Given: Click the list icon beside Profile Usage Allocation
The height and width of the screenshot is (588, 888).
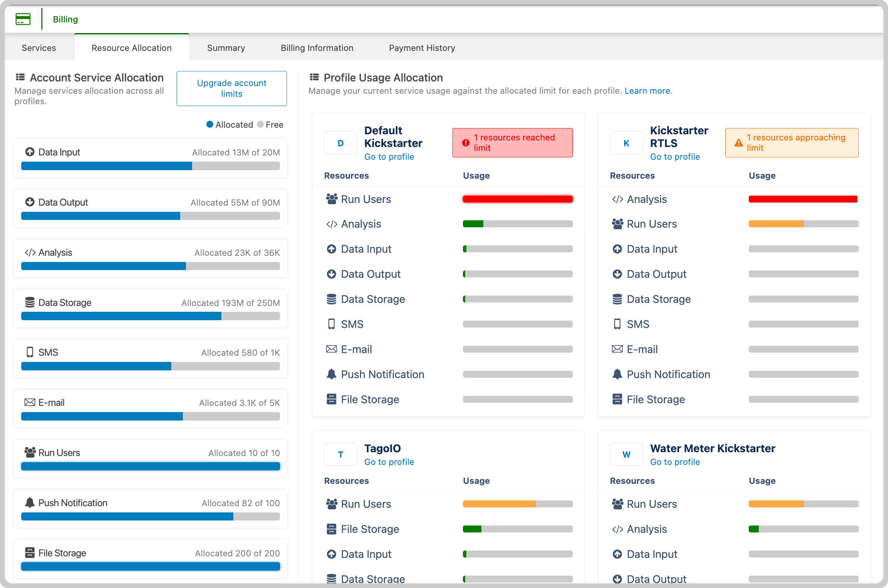Looking at the screenshot, I should pyautogui.click(x=314, y=77).
